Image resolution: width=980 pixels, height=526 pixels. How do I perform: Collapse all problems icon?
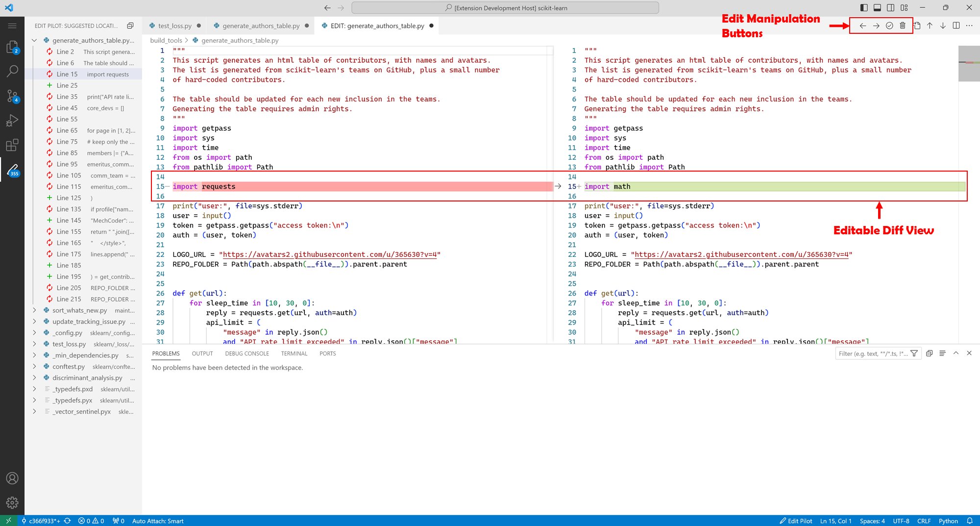pos(929,353)
